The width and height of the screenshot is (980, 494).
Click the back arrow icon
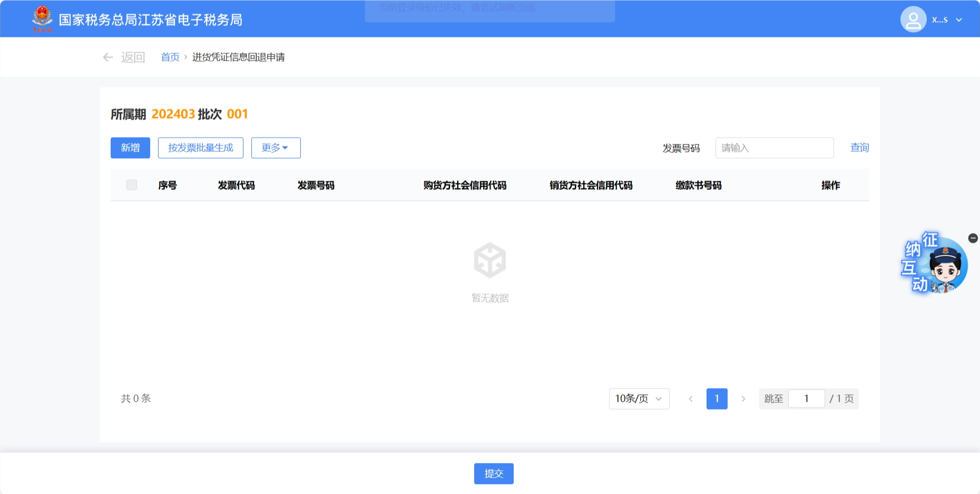coord(108,57)
